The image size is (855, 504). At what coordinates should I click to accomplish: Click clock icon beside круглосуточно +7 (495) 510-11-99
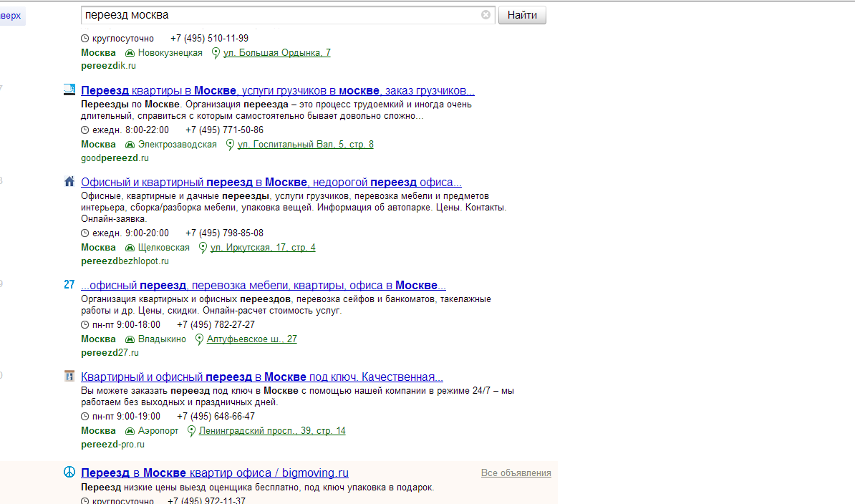point(84,38)
